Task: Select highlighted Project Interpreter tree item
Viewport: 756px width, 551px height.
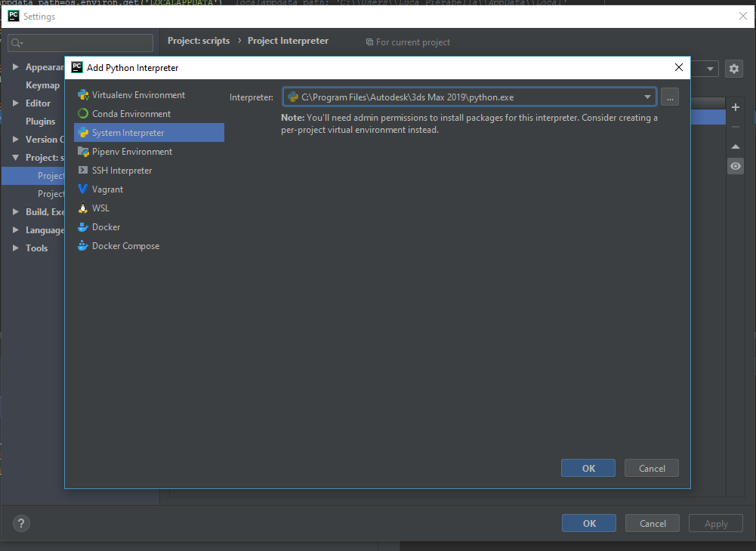Action: tap(33, 175)
